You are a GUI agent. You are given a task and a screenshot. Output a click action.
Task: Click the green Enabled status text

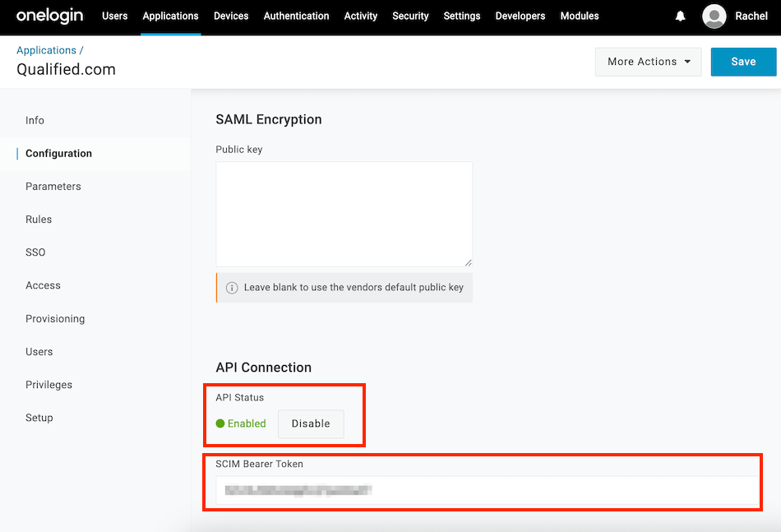click(x=247, y=423)
